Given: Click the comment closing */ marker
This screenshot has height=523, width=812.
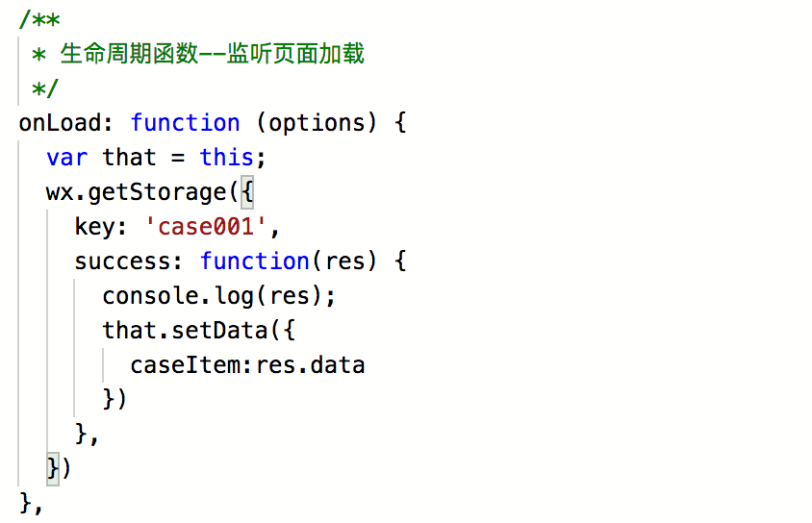Looking at the screenshot, I should coord(45,88).
